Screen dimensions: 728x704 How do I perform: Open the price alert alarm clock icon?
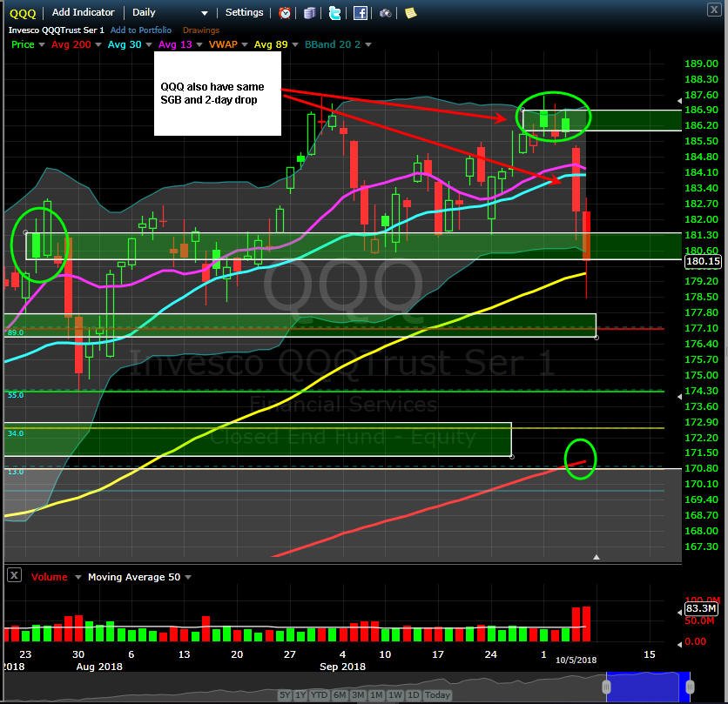285,13
